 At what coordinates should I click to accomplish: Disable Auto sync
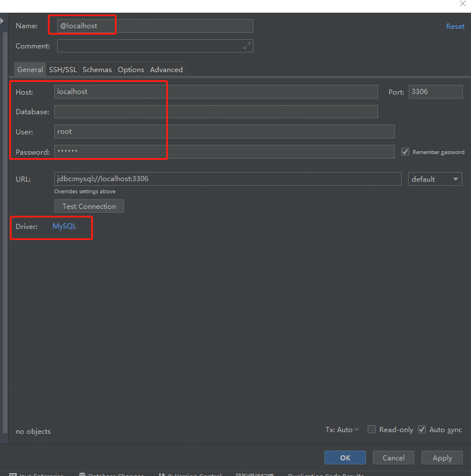[422, 429]
